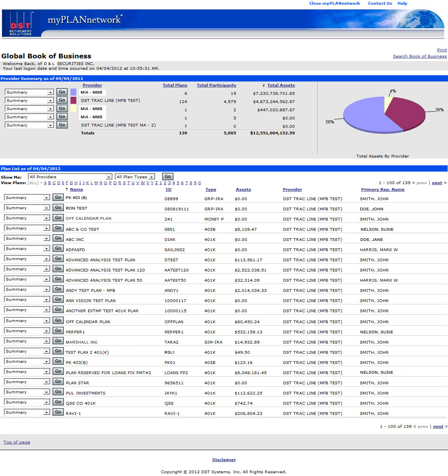Click the $12,551,004,152.59 totals value
448x476 pixels.
(273, 133)
